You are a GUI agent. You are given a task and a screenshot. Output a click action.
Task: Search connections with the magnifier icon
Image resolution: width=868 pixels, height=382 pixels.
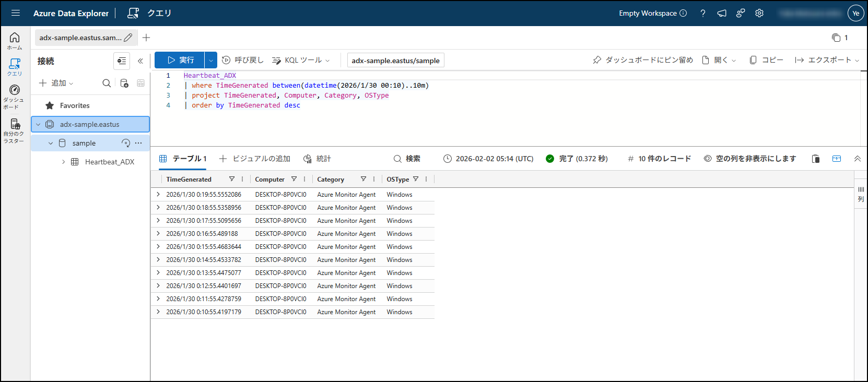point(107,83)
